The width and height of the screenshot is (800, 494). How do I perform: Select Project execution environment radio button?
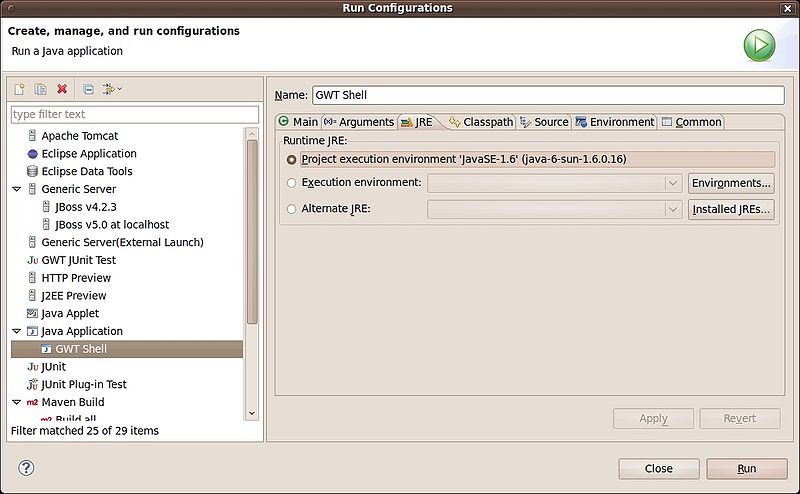[x=291, y=160]
